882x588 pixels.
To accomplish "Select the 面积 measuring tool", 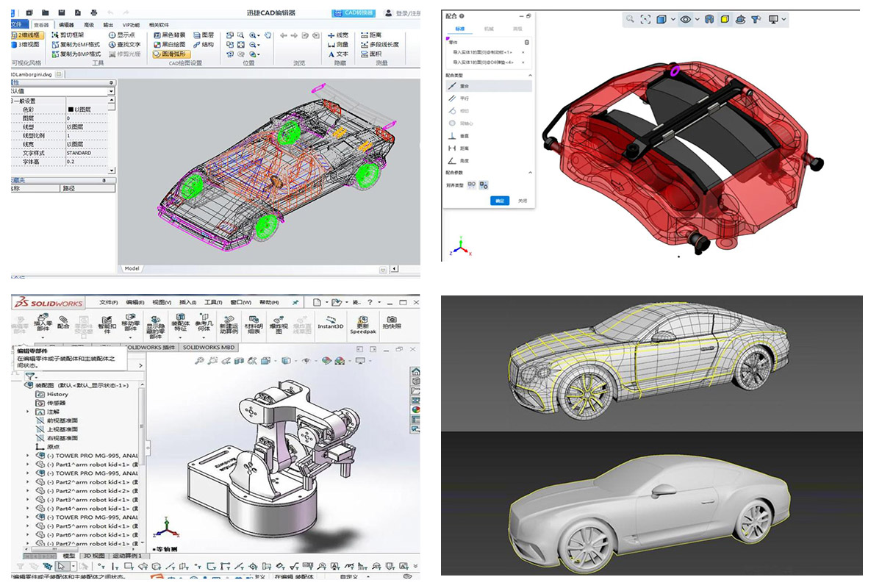I will 371,54.
